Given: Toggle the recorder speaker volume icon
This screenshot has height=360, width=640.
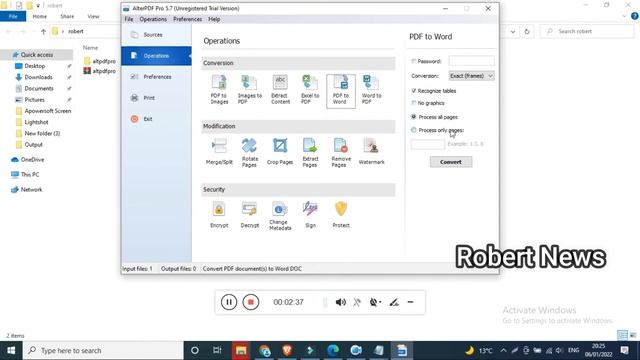Looking at the screenshot, I should (x=340, y=302).
